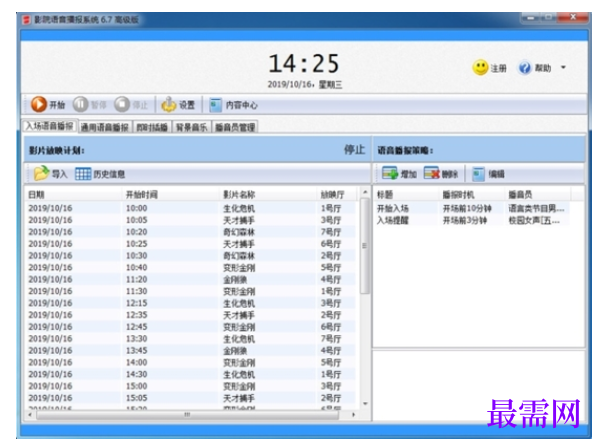The height and width of the screenshot is (445, 599).
Task: Select the 14:30 生化危机 row
Action: [x=191, y=374]
